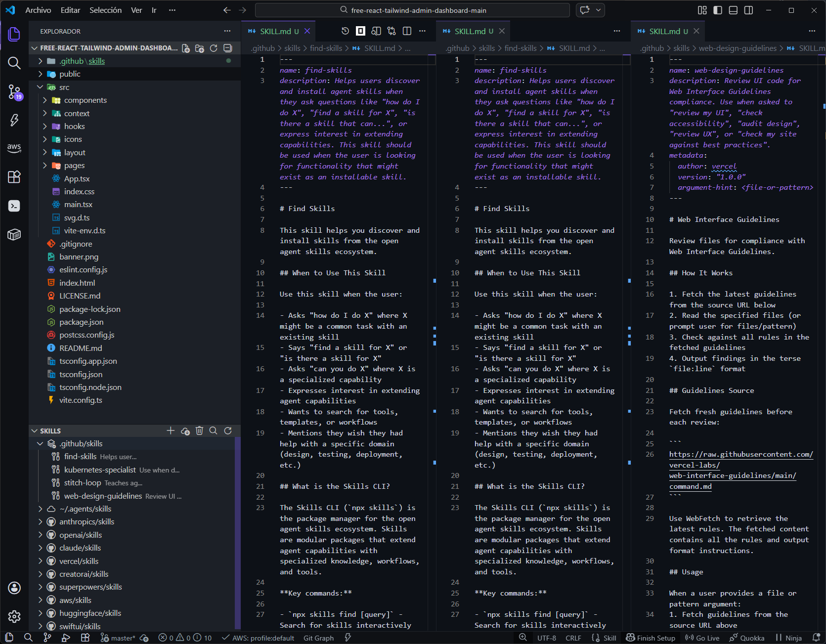
Task: Click the lightning icon in the status bar
Action: [x=348, y=638]
